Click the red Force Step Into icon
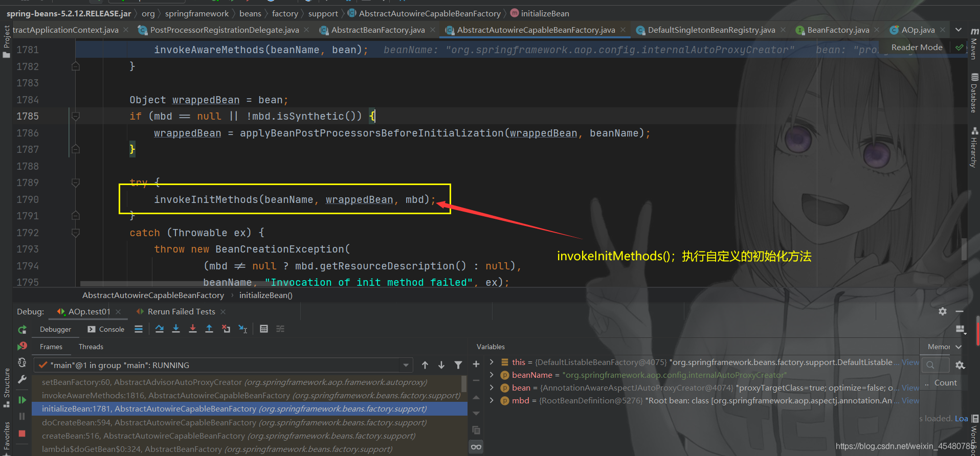The width and height of the screenshot is (980, 456). point(193,329)
